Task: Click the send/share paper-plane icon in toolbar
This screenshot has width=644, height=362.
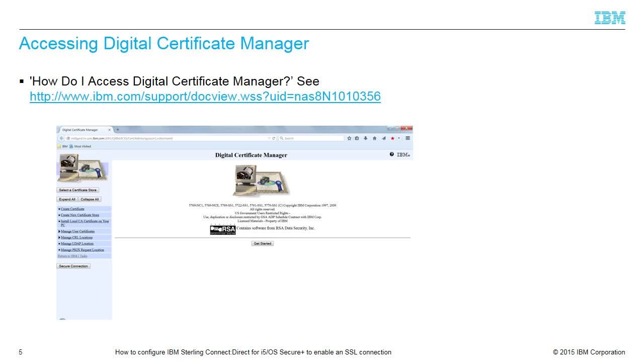Action: pyautogui.click(x=383, y=138)
